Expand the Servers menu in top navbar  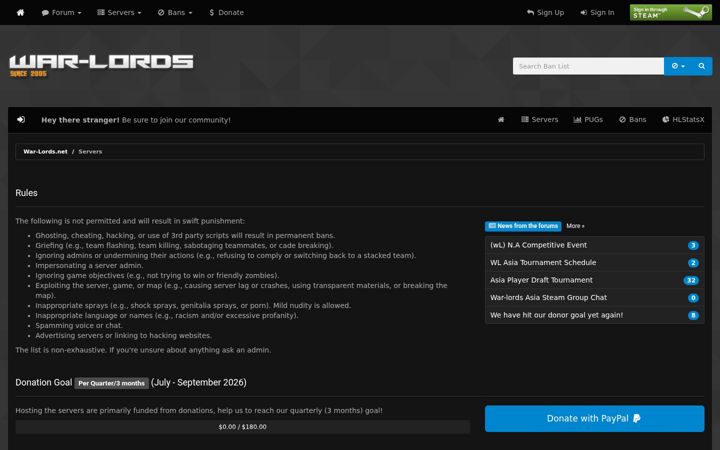coord(119,12)
